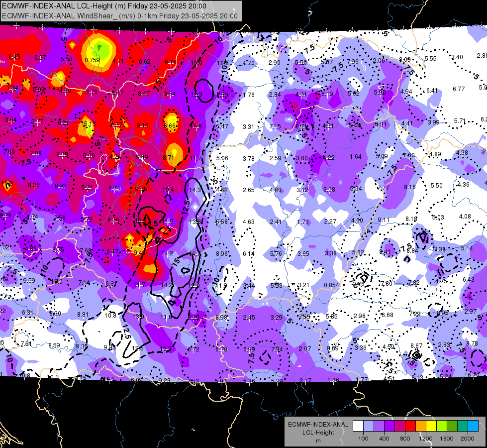Viewport: 487px width, 448px height.
Task: Select the 2.98 grid value
Action: pos(360,316)
